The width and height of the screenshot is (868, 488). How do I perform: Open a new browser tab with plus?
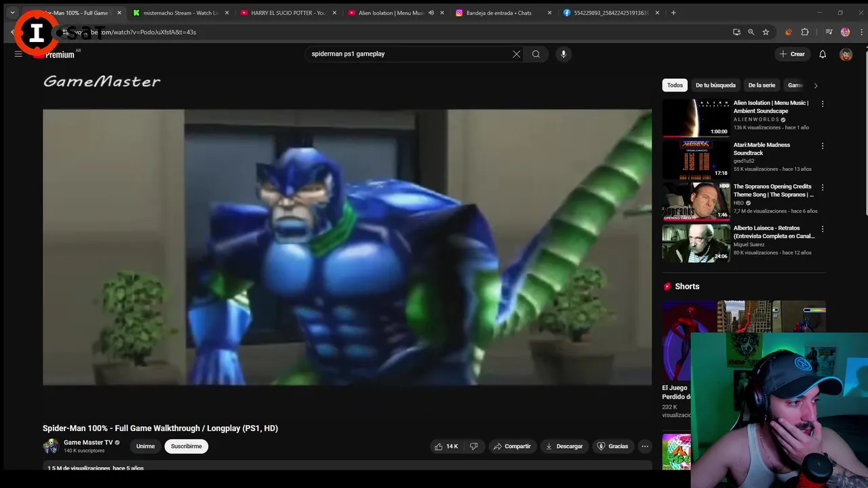tap(673, 13)
